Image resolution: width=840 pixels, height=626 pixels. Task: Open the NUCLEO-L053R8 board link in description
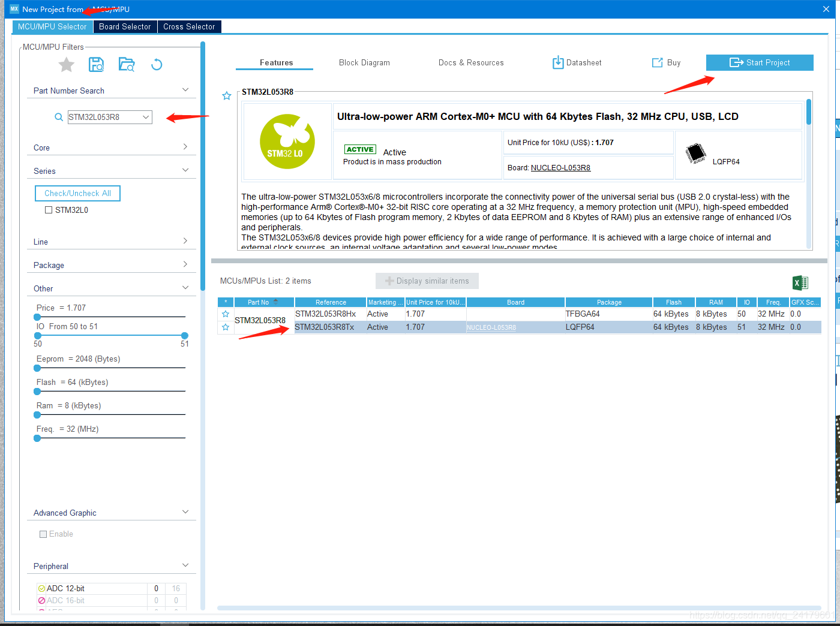560,168
